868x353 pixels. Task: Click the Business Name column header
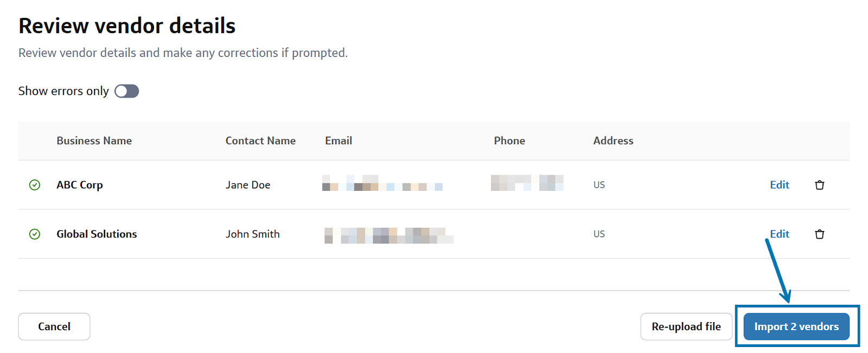point(94,141)
